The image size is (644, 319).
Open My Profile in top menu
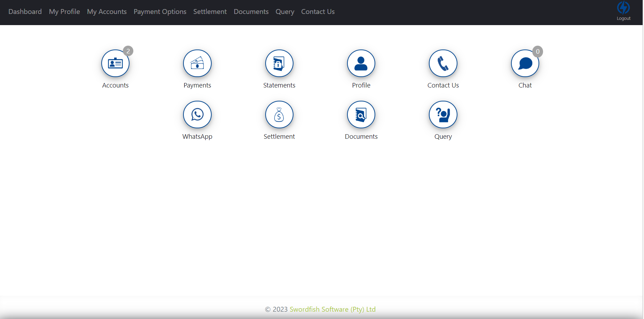(64, 12)
